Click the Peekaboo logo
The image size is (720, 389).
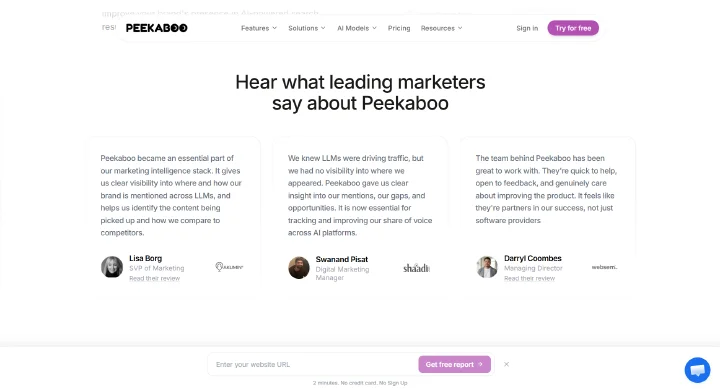[x=157, y=28]
